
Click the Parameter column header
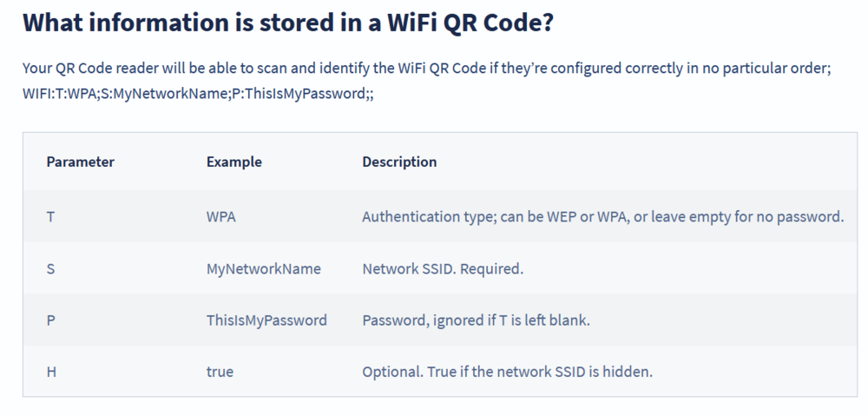[x=80, y=162]
